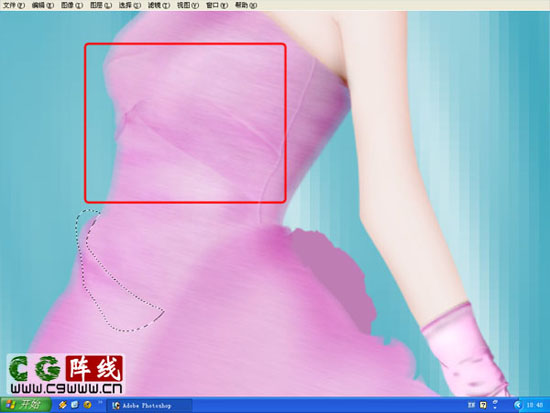550x413 pixels.
Task: Expand the quick launch overflow chevron
Action: click(x=100, y=402)
